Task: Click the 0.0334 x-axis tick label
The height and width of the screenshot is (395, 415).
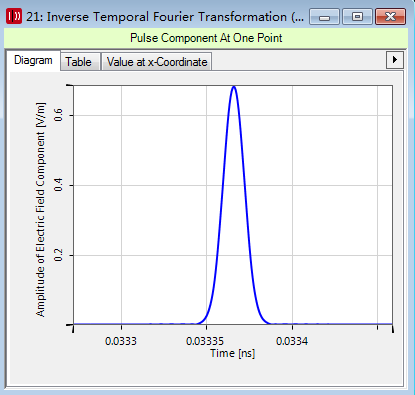Action: 292,341
